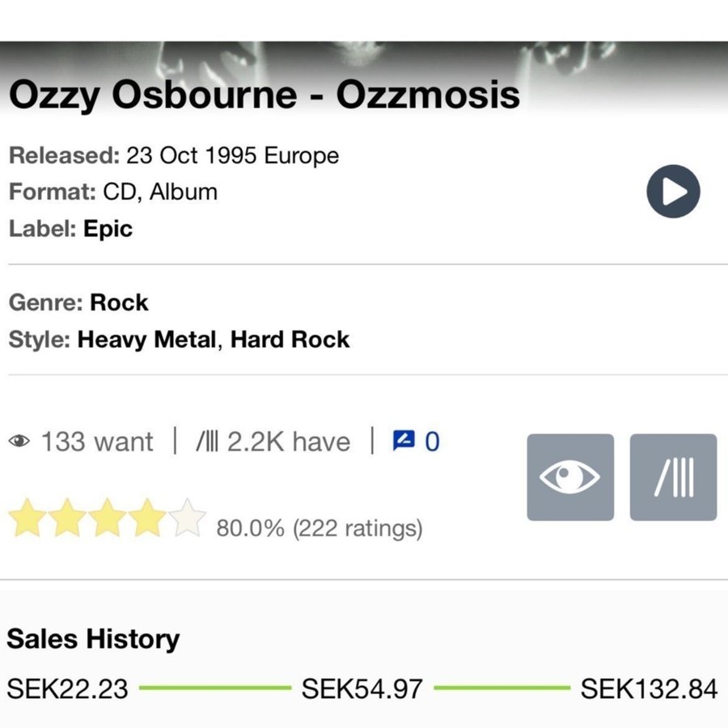Screen dimensions: 728x728
Task: Add release to collection with shelf button
Action: 673,477
